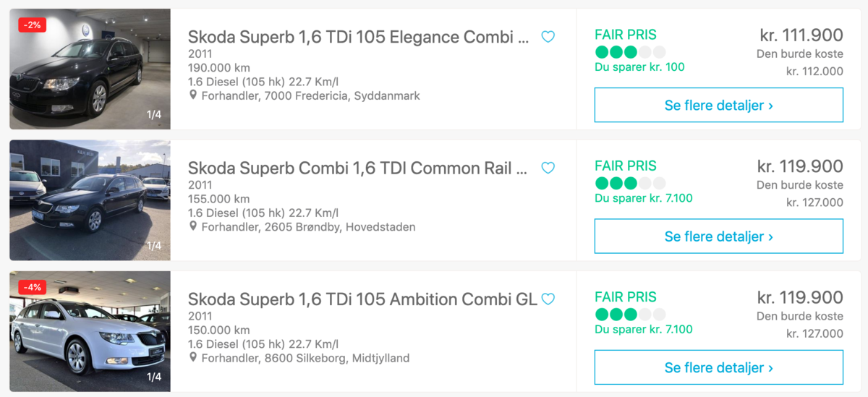Open the black Skoda Superb Elegance photo
This screenshot has width=868, height=397.
[90, 69]
